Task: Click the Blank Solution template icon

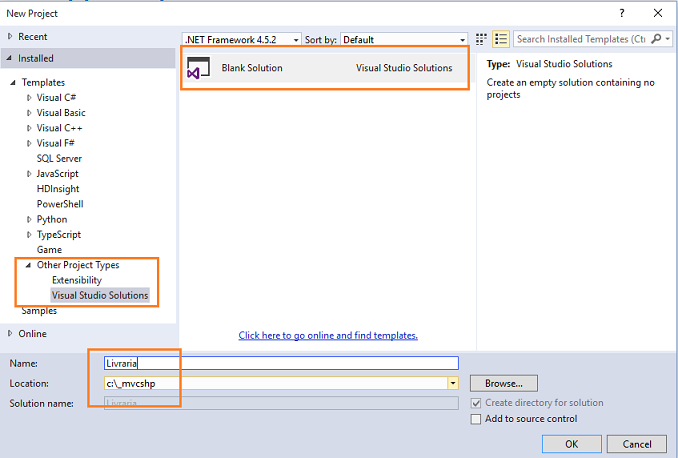Action: point(198,68)
